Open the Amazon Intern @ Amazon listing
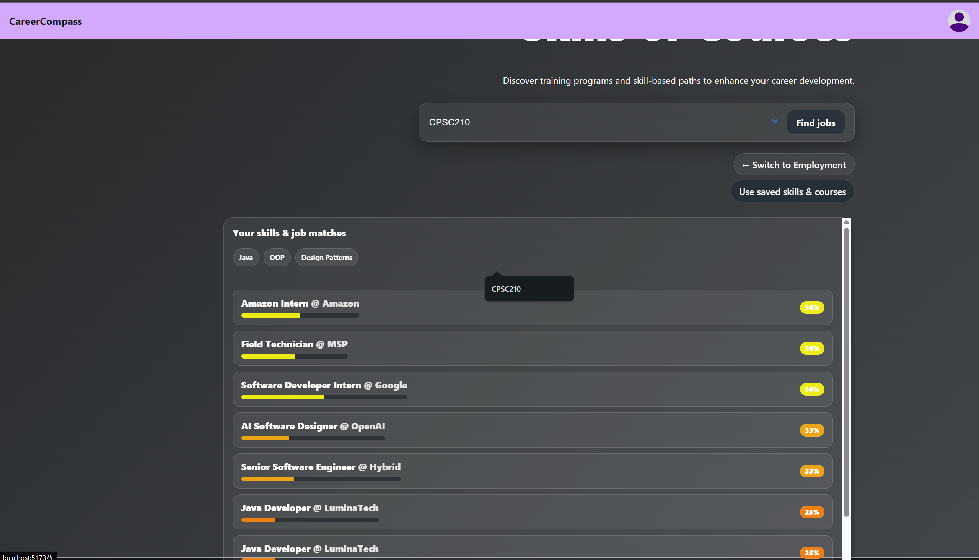The width and height of the screenshot is (979, 560). pos(300,304)
